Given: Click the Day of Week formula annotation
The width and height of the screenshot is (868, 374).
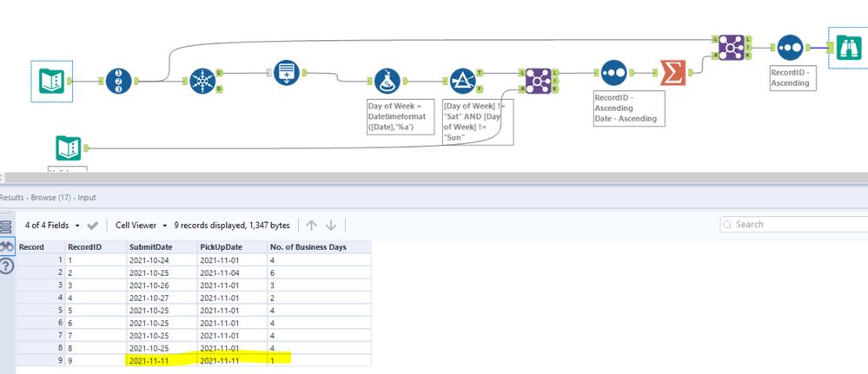Looking at the screenshot, I should point(399,117).
